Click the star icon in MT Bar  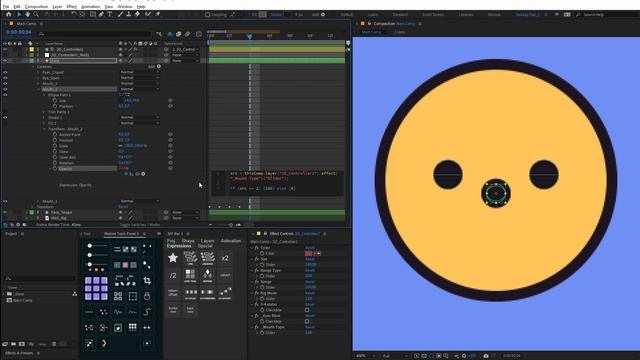click(173, 258)
